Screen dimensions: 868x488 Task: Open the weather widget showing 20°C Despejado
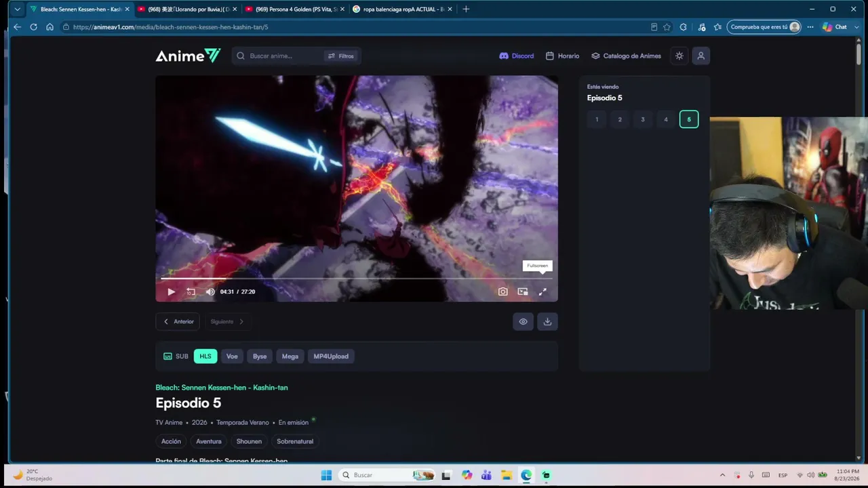33,474
